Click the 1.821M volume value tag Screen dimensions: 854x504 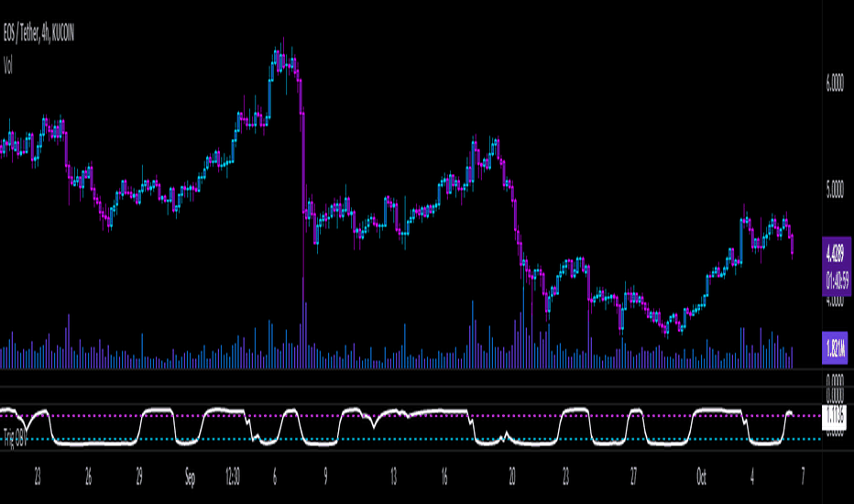[x=835, y=347]
